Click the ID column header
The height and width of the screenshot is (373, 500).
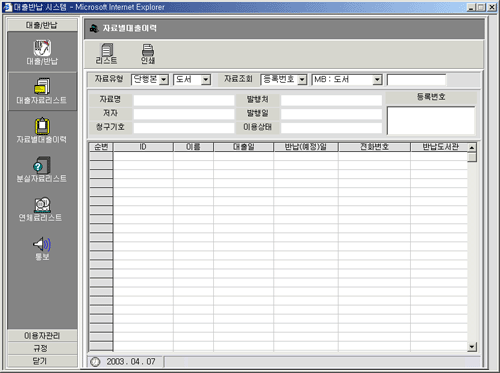pyautogui.click(x=143, y=147)
